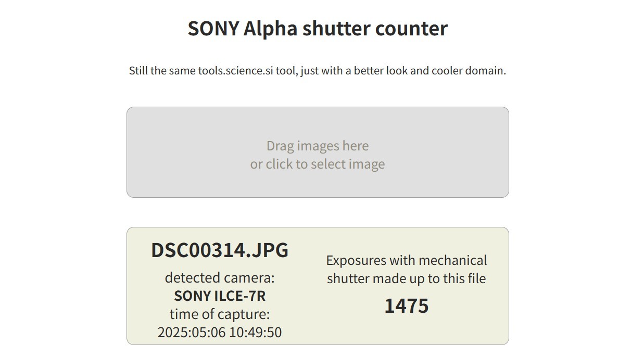
Task: Click the capture time 2025:05:06 10:49:50
Action: [220, 333]
